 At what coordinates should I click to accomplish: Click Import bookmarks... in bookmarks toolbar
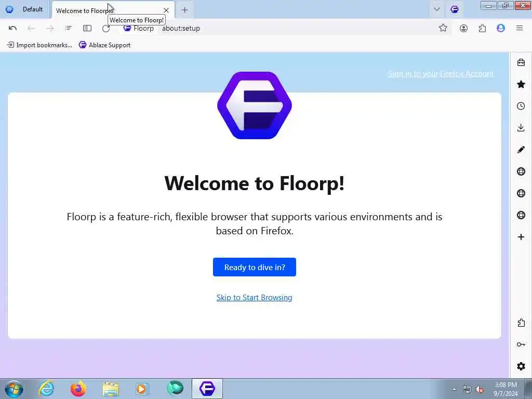(39, 45)
